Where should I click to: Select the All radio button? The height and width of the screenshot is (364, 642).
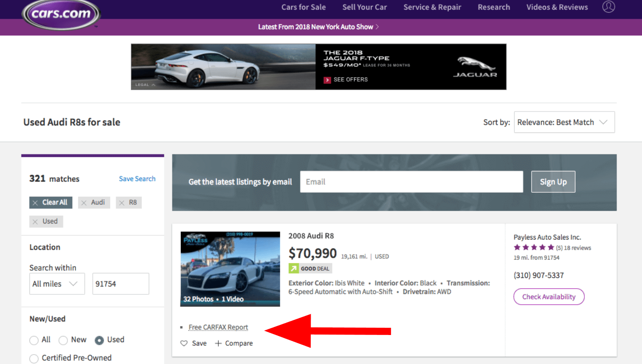(34, 340)
